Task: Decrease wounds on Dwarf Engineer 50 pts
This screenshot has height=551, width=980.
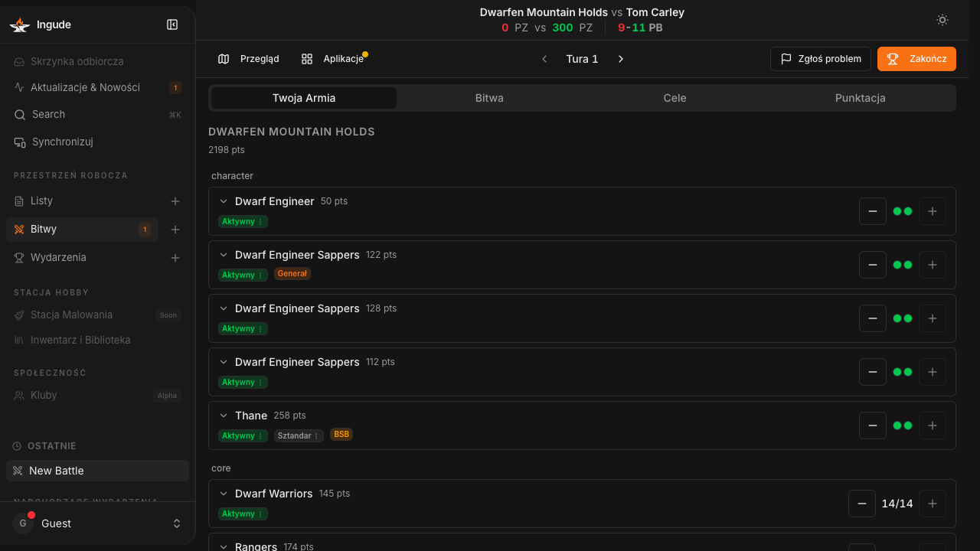Action: pyautogui.click(x=873, y=211)
